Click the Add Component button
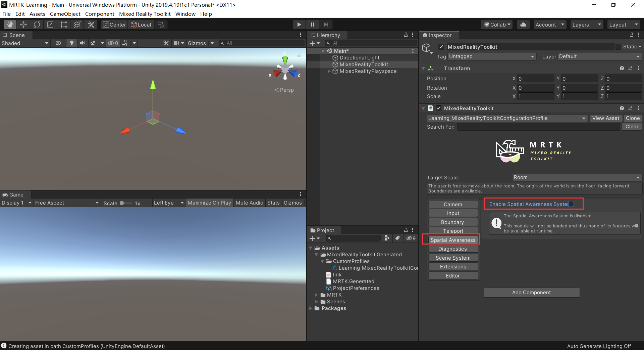Screen dimensions: 644x350 point(531,293)
